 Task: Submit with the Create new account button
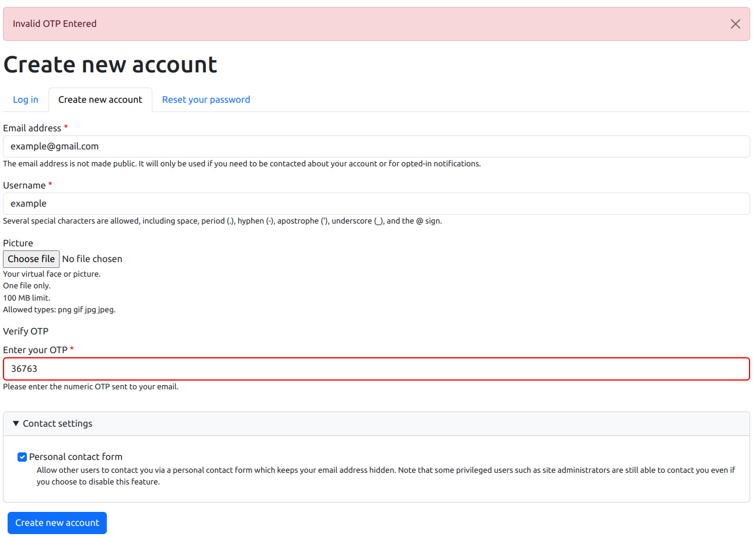point(57,523)
